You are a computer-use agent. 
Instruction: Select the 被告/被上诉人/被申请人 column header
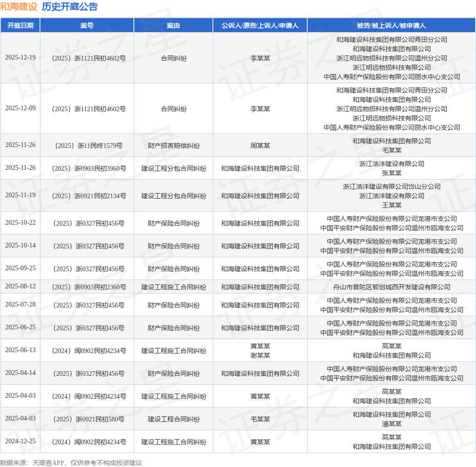[x=391, y=26]
